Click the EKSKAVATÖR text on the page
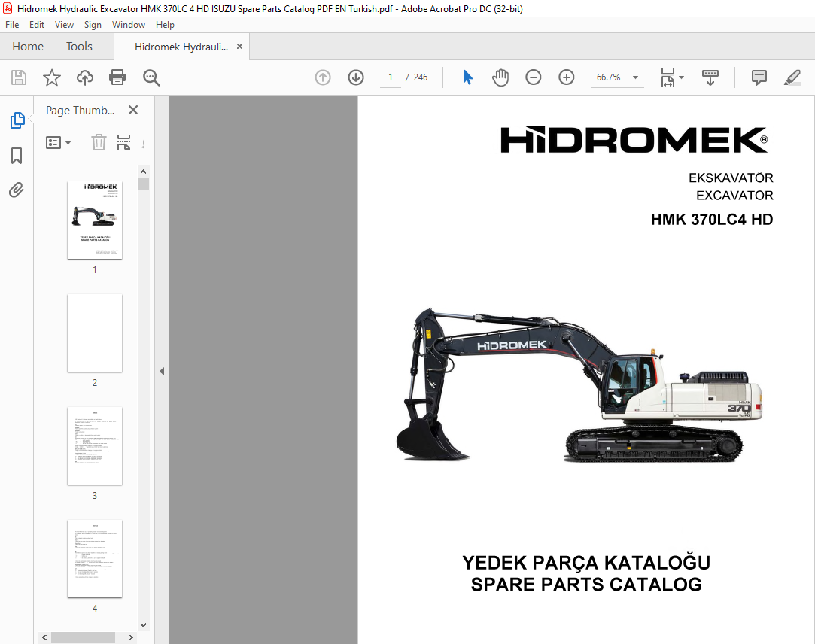The height and width of the screenshot is (644, 815). pyautogui.click(x=731, y=178)
